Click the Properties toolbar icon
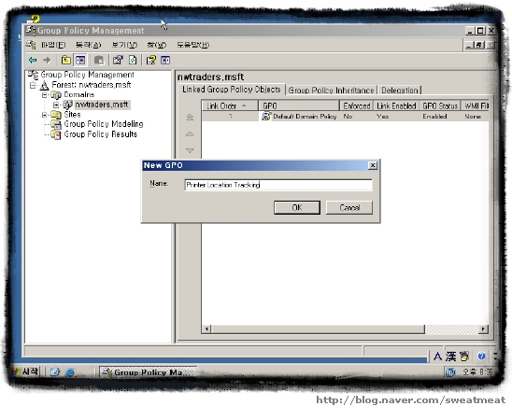This screenshot has height=420, width=512. [x=118, y=60]
